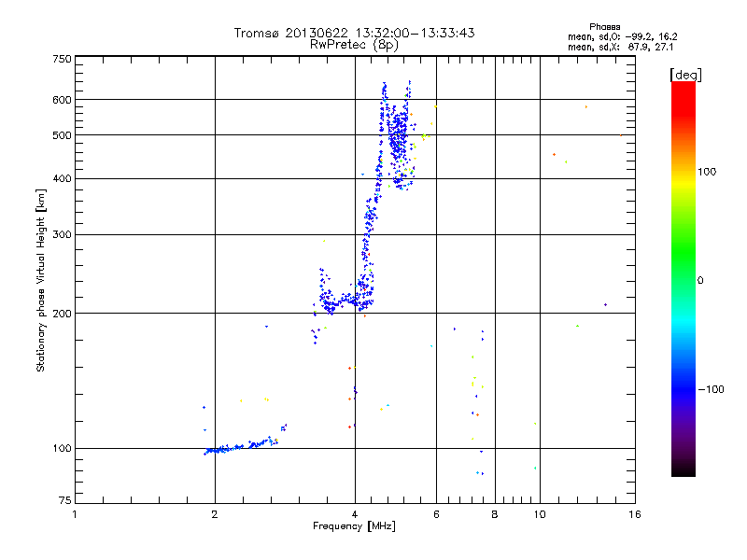
Task: Click the 'Frequency [MHz]' x-axis label
Action: [354, 526]
